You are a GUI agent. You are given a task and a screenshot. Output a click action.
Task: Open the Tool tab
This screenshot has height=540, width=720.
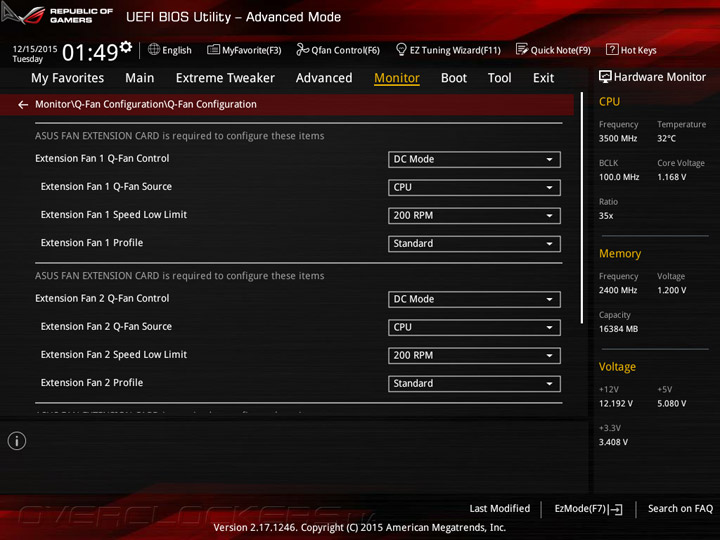click(500, 78)
